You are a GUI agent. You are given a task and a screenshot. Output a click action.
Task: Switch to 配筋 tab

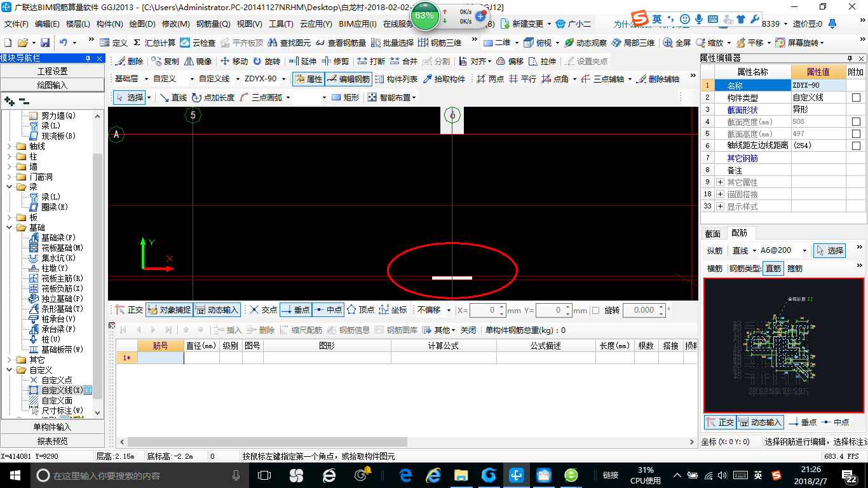[x=739, y=234]
